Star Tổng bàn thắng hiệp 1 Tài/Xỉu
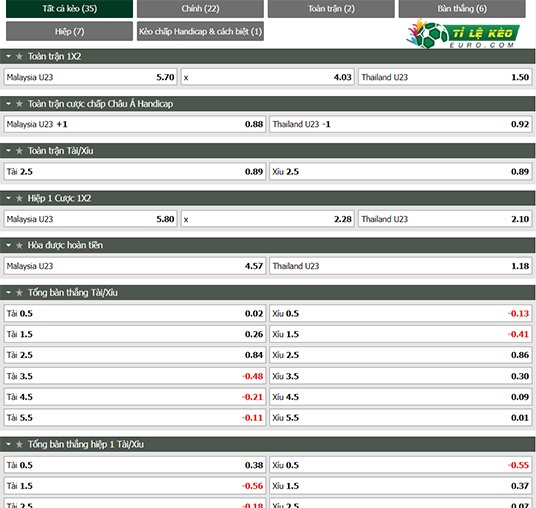Viewport: 536px width, 508px height. click(x=19, y=445)
